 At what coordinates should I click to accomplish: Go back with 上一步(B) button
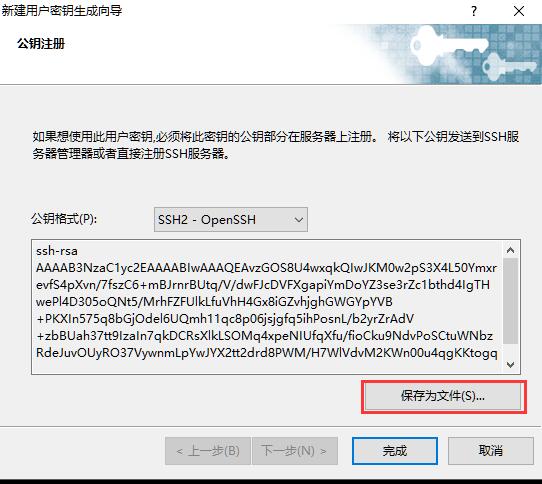point(208,451)
